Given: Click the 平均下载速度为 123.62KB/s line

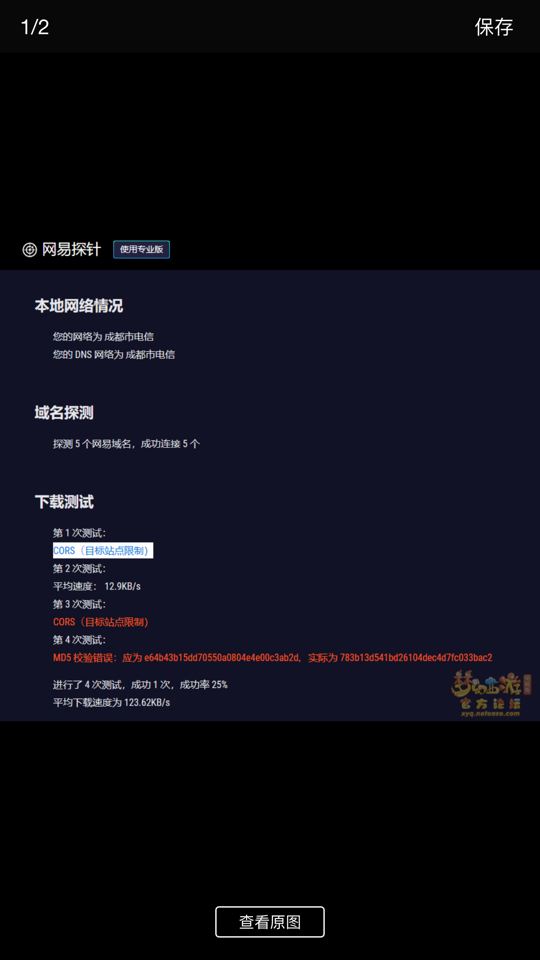Looking at the screenshot, I should coord(111,702).
